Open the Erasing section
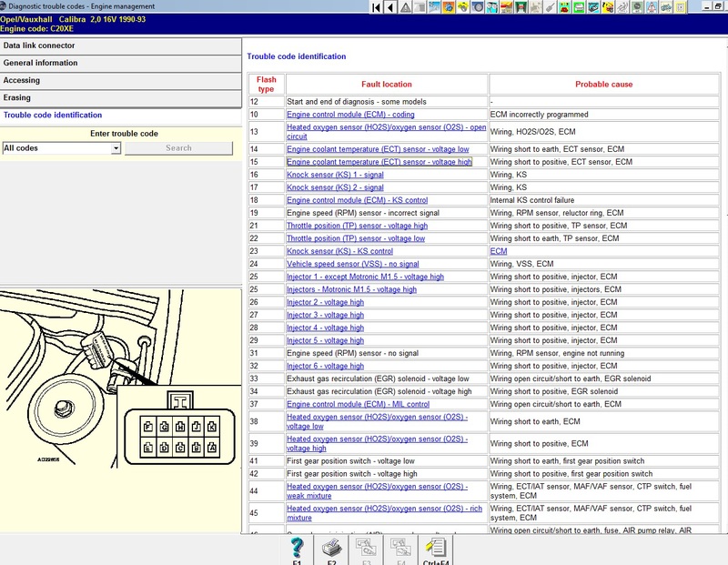Image resolution: width=728 pixels, height=565 pixels. pos(121,98)
